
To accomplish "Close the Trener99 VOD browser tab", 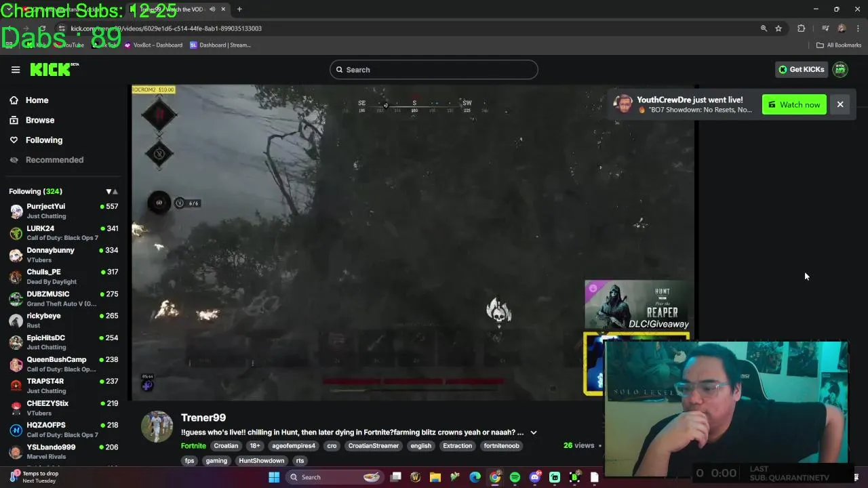I will [x=223, y=9].
